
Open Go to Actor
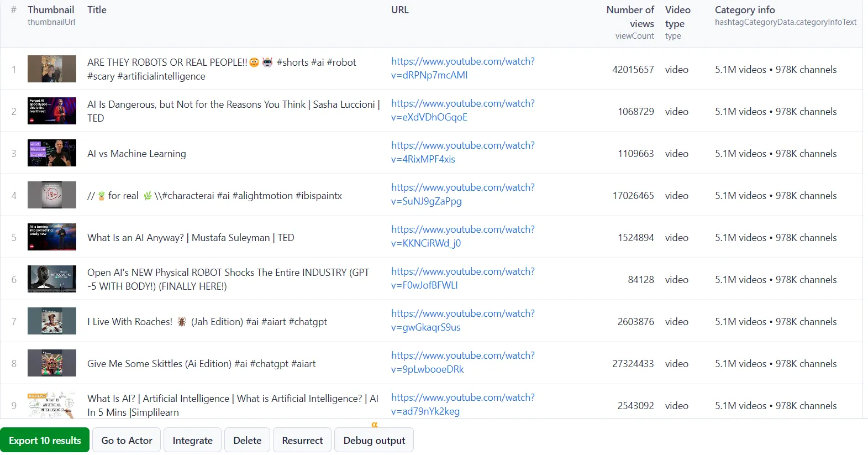pyautogui.click(x=127, y=440)
